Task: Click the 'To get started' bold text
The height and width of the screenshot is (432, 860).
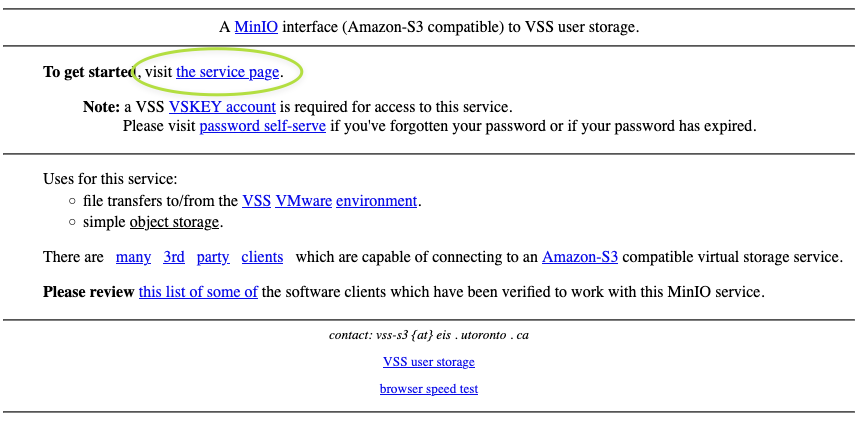Action: point(89,72)
